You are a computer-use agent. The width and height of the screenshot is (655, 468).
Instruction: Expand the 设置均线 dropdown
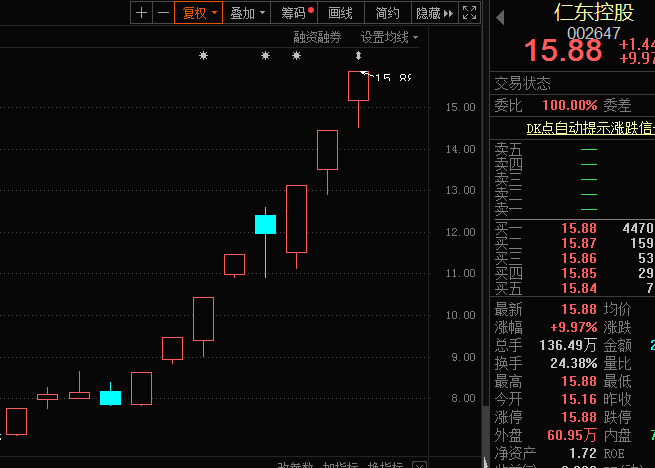[x=390, y=37]
